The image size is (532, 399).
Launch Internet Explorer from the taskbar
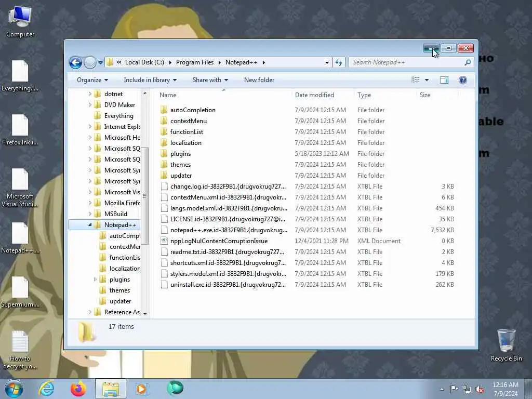pos(46,389)
